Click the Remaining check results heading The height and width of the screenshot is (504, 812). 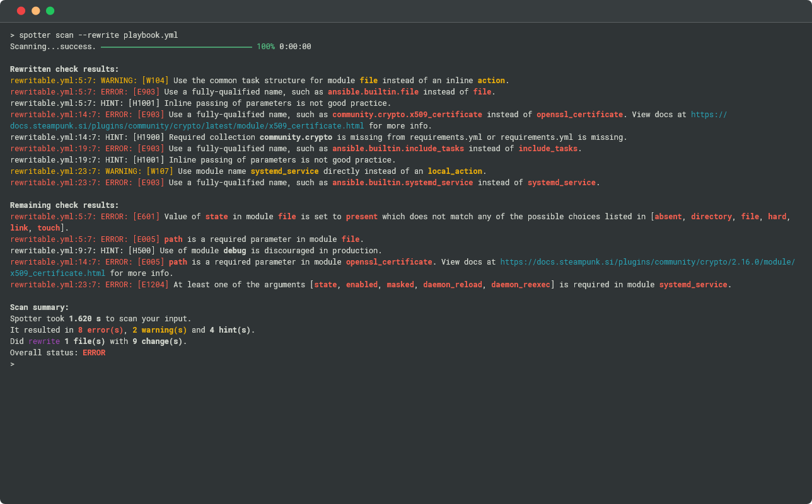click(x=64, y=205)
